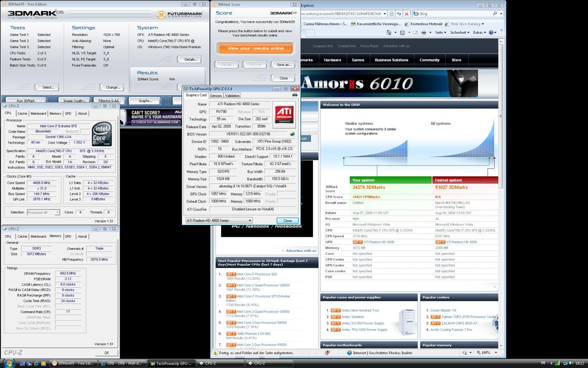Open the Seite menu dropdown
588x368 pixels.
440,33
